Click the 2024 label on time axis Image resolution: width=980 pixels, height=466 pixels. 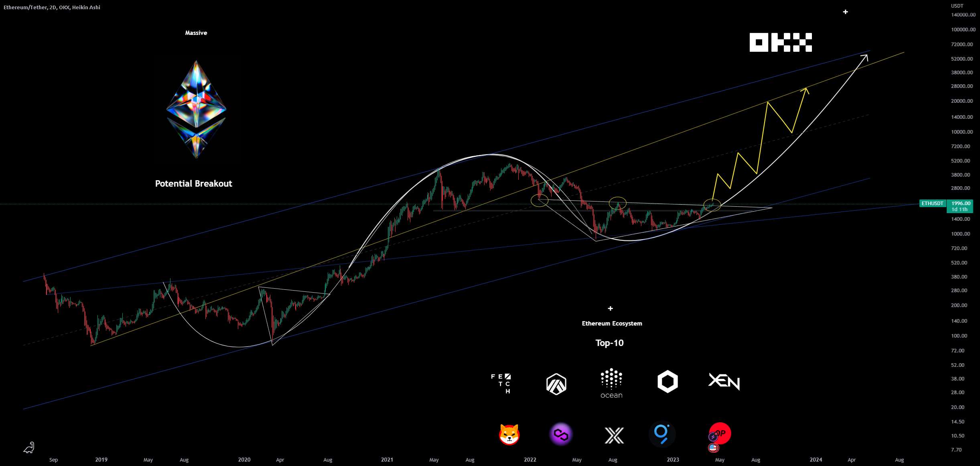click(816, 460)
